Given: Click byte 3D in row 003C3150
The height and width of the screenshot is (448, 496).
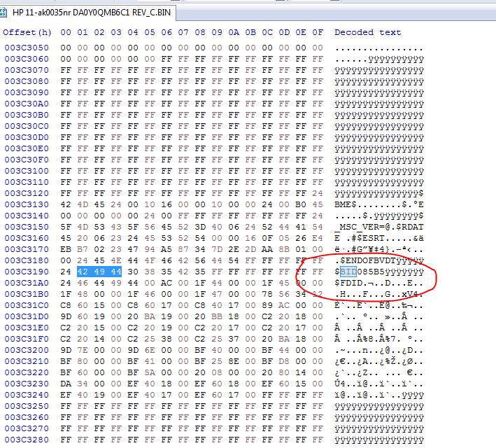Looking at the screenshot, I should point(200,227).
